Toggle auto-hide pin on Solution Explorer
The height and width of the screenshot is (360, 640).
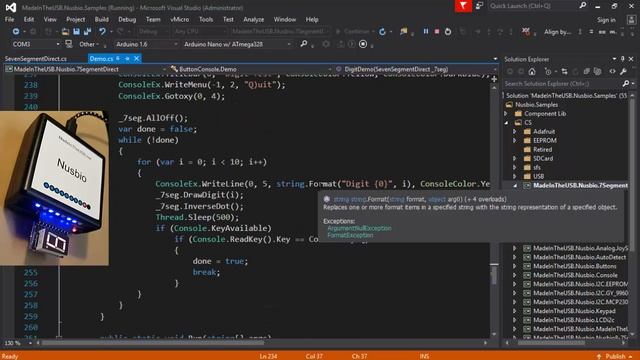point(622,59)
